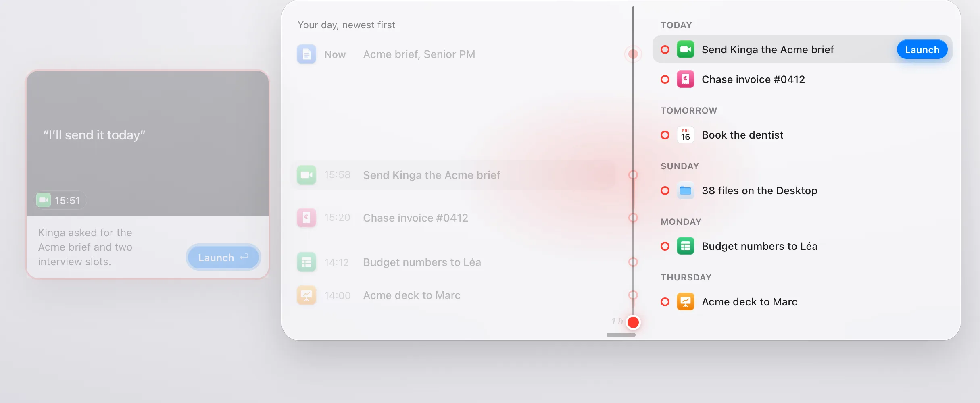Click the red 1 h timeline handle

tap(633, 322)
